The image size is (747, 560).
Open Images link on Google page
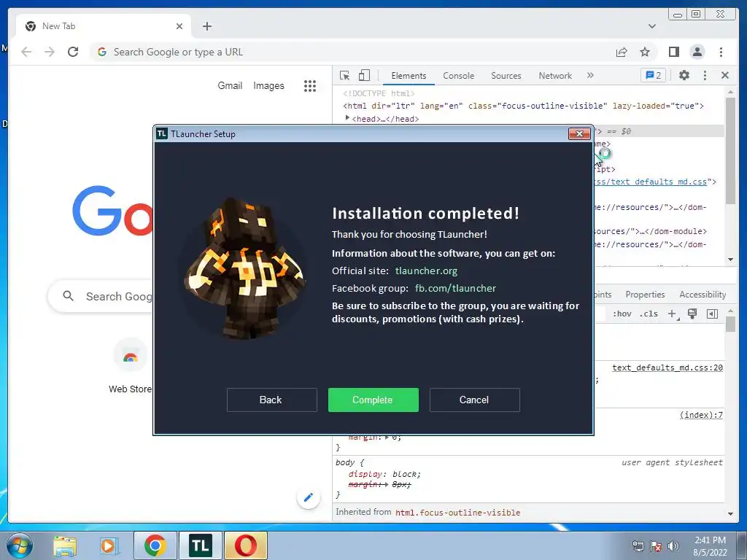[268, 86]
